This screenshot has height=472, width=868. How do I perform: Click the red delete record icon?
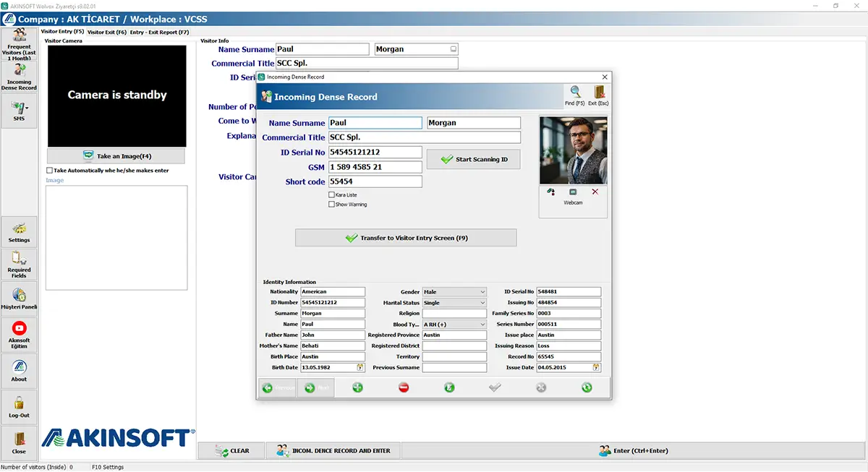(x=404, y=387)
